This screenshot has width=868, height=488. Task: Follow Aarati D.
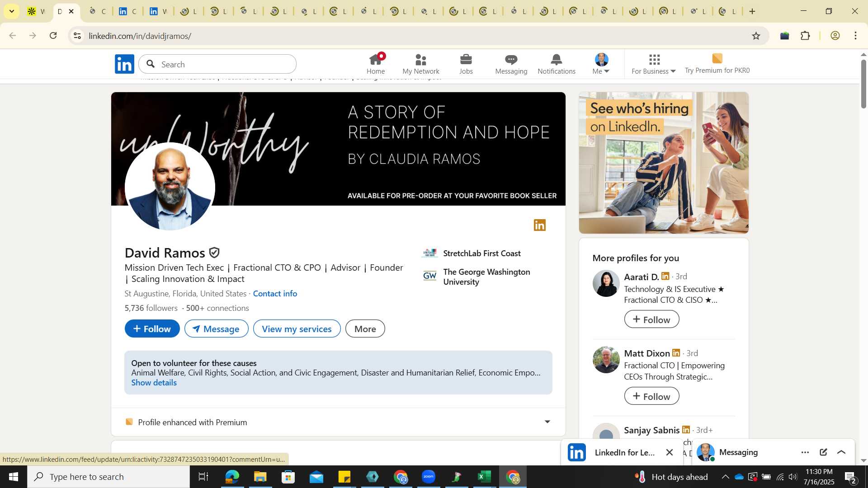(651, 319)
